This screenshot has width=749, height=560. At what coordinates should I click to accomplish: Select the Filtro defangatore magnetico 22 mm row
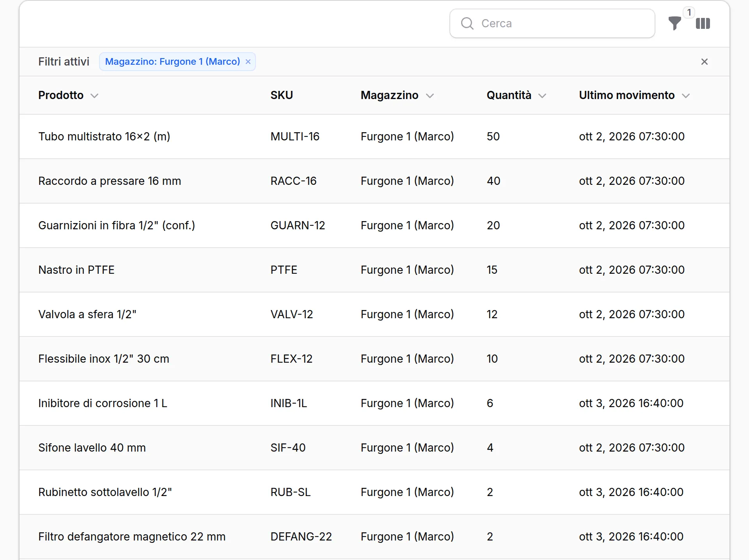point(374,537)
